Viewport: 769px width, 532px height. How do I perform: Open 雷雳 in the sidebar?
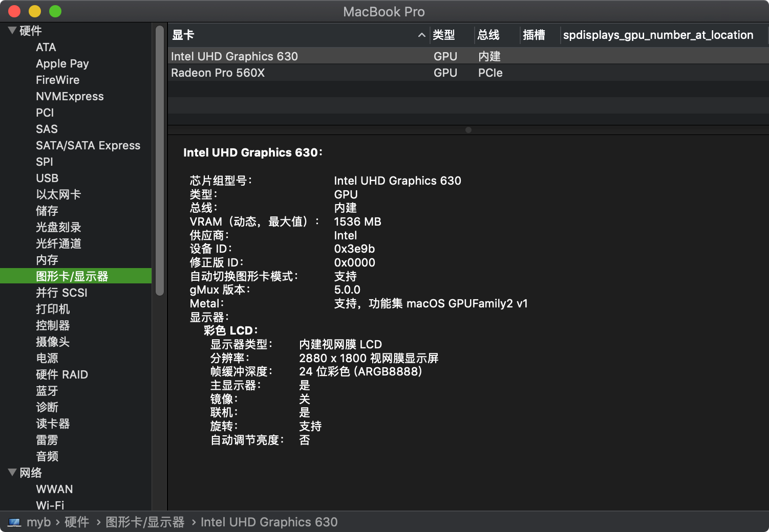pos(47,440)
